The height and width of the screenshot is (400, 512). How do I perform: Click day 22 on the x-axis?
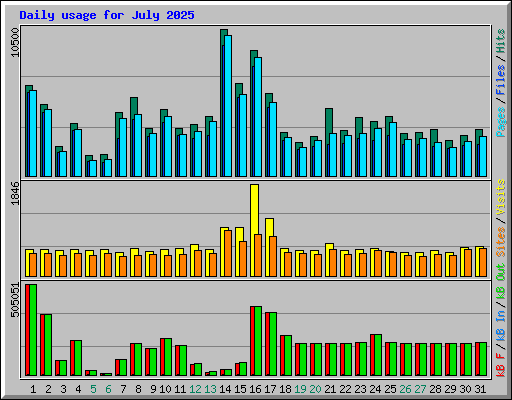tap(345, 389)
